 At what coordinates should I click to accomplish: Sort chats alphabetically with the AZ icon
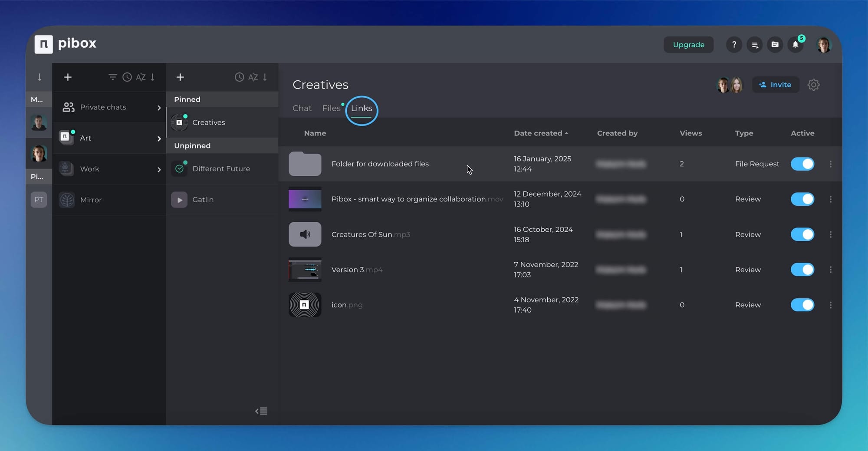click(141, 77)
